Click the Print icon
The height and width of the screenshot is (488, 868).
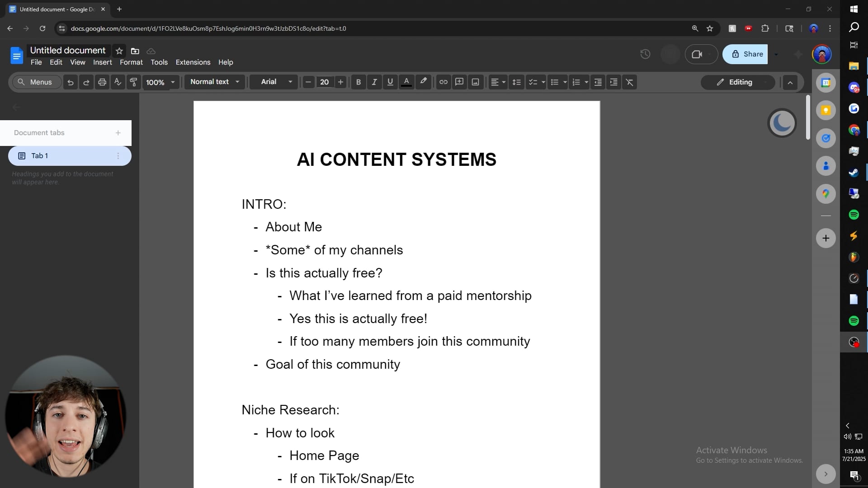pos(102,82)
